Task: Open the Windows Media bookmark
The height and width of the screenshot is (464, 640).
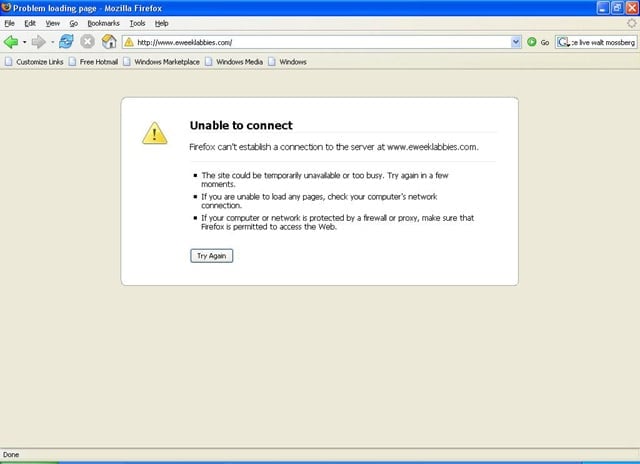Action: pos(234,62)
